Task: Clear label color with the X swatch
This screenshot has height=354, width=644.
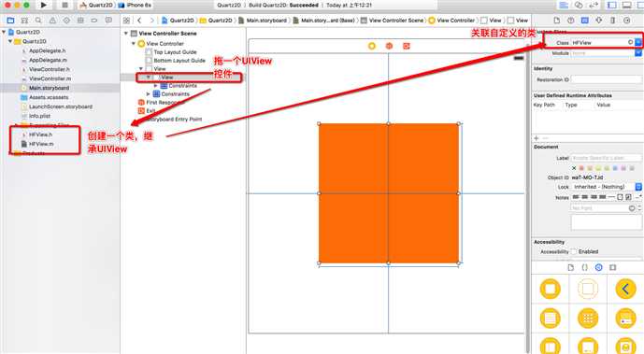Action: coord(574,168)
